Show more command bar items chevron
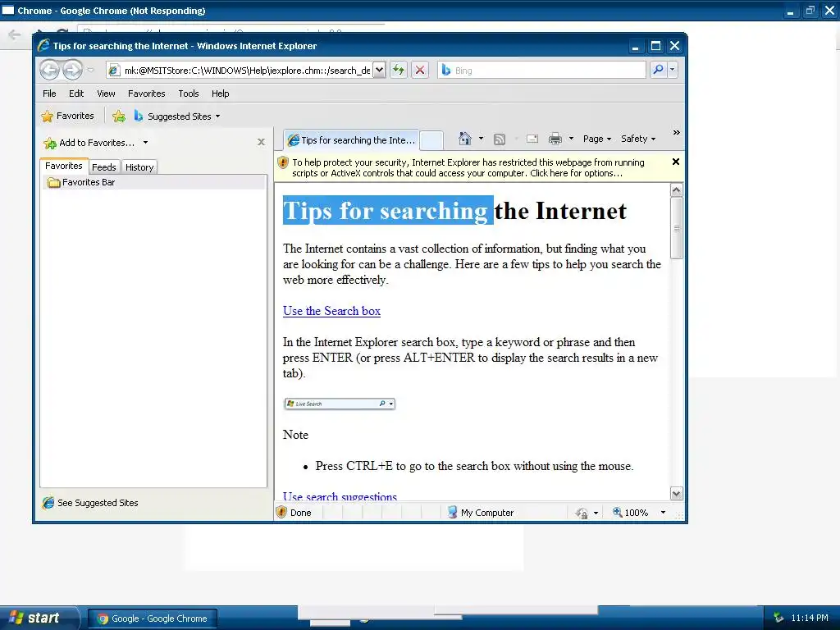Viewport: 840px width, 630px height. 676,132
